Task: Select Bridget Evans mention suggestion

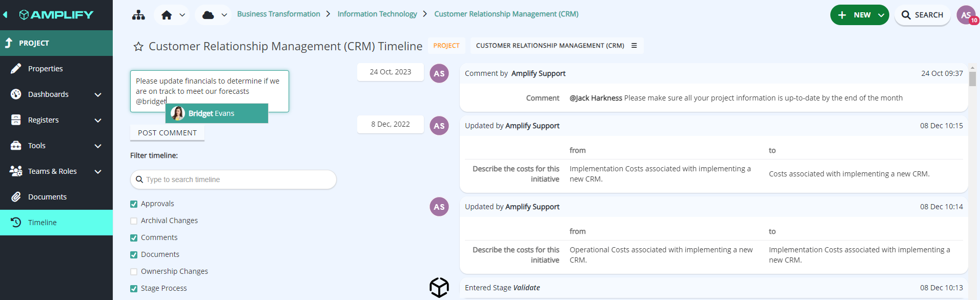Action: pos(217,113)
